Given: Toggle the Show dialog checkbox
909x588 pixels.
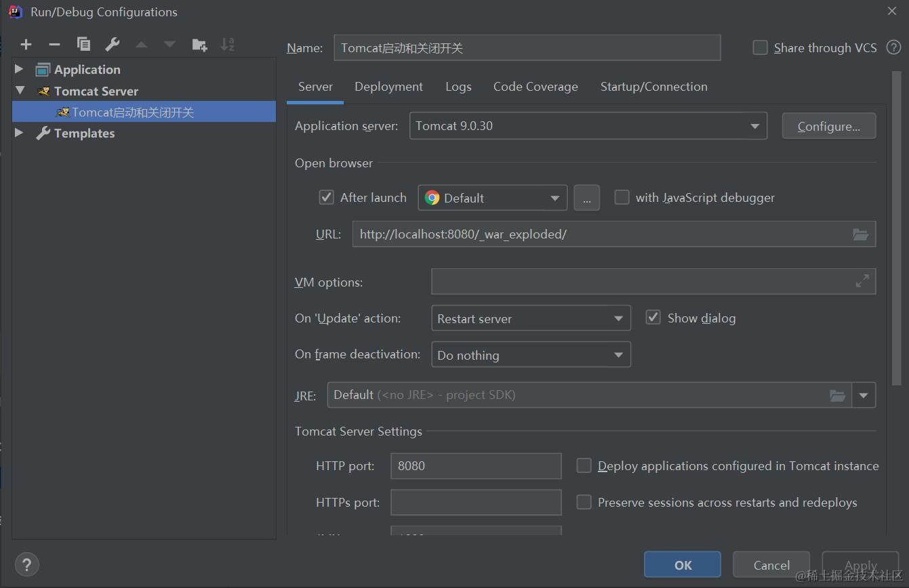Looking at the screenshot, I should (653, 317).
